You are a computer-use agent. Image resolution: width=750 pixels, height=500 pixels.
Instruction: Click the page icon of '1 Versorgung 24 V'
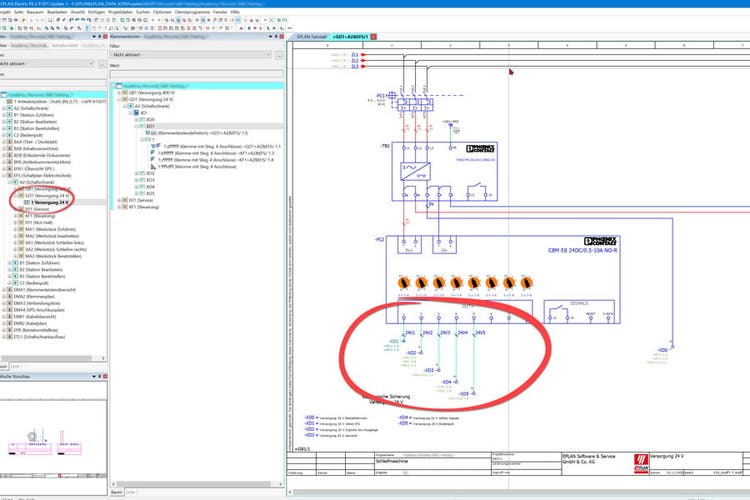26,201
